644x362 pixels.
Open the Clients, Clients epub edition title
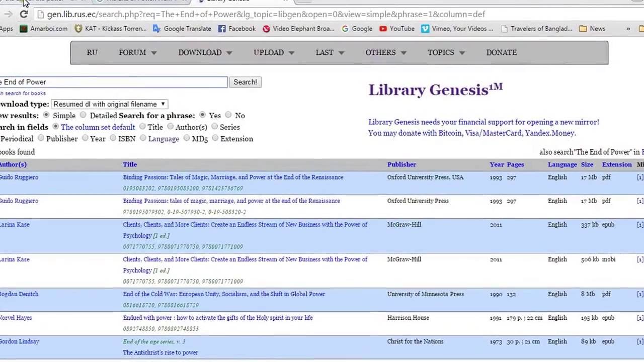click(245, 230)
